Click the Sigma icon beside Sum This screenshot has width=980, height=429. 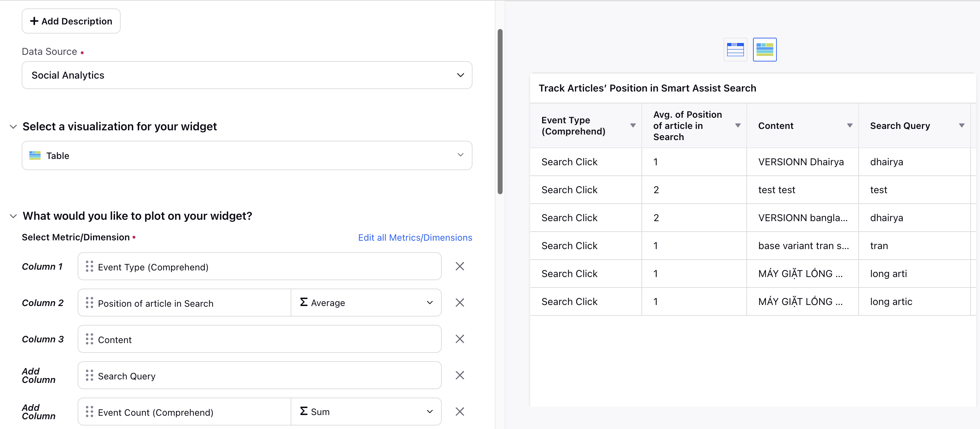[304, 412]
